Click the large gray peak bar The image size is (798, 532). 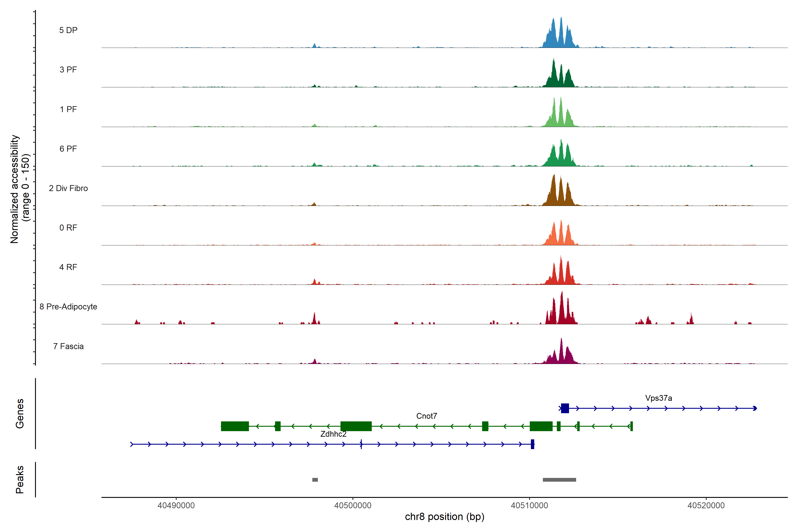[559, 480]
